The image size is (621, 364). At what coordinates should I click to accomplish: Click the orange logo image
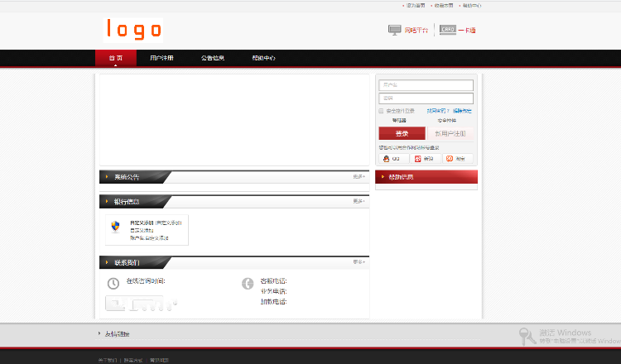tap(133, 30)
